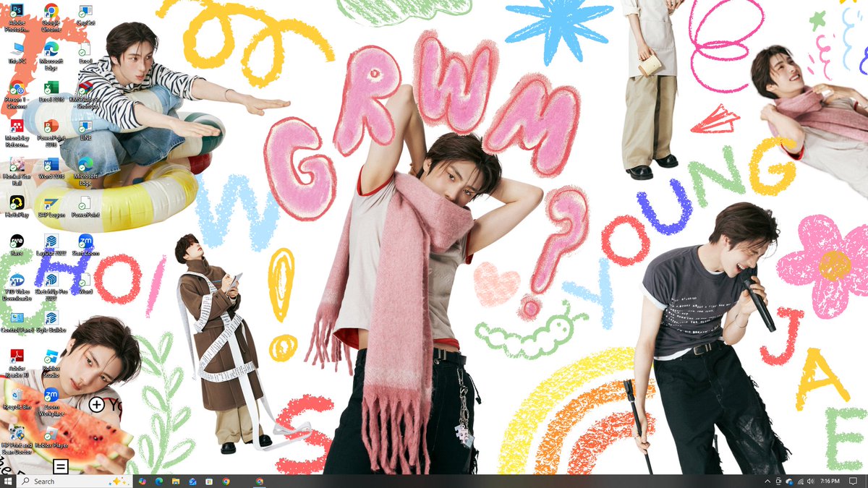This screenshot has height=488, width=868.
Task: Open the volume control in the tray
Action: tap(810, 481)
